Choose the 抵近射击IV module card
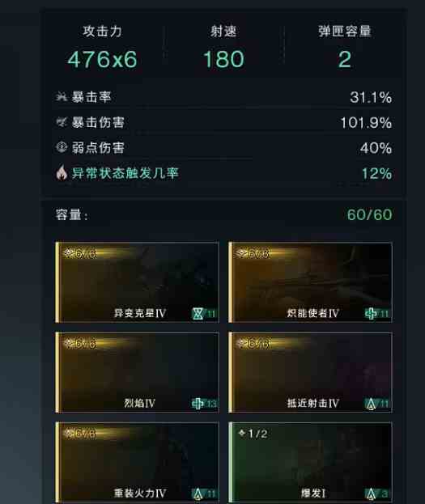Viewport: 425px width, 504px height. (311, 372)
